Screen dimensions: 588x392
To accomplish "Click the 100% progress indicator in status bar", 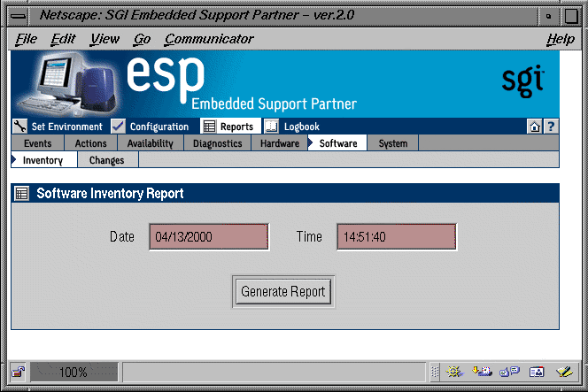I will [x=73, y=372].
